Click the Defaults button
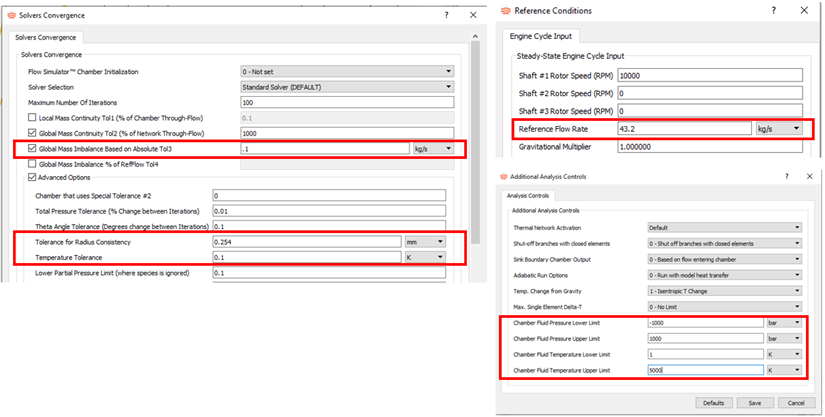 (713, 402)
